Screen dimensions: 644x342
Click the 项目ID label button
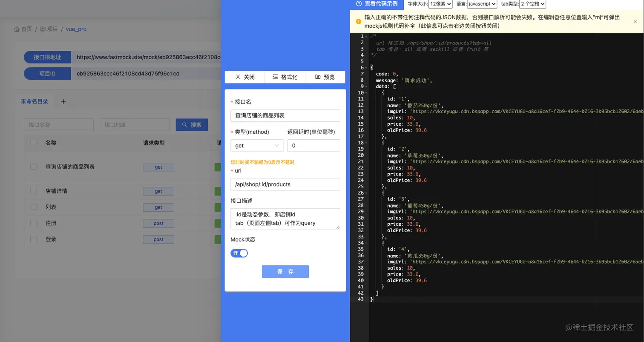[x=47, y=74]
